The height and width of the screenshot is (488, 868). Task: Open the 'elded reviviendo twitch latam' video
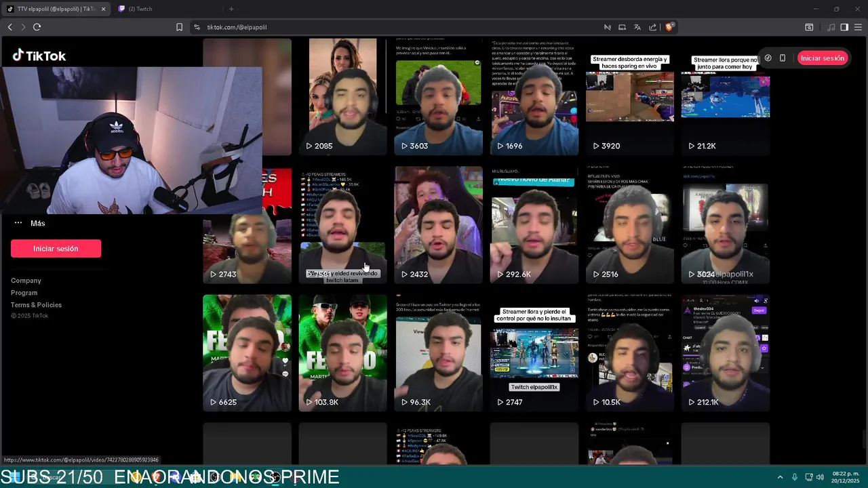(342, 225)
